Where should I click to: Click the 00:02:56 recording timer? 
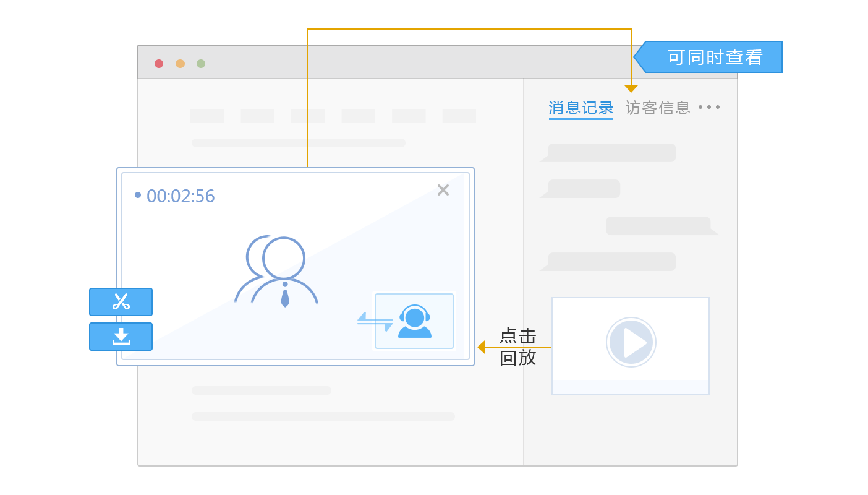(181, 196)
